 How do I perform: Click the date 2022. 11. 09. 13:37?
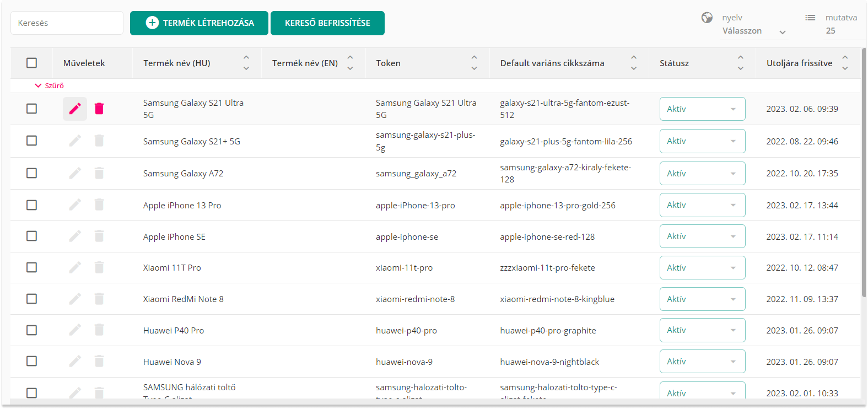click(802, 299)
